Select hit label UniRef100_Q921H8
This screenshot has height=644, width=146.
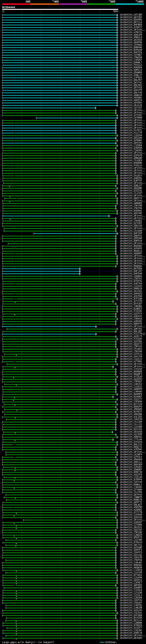131,138
